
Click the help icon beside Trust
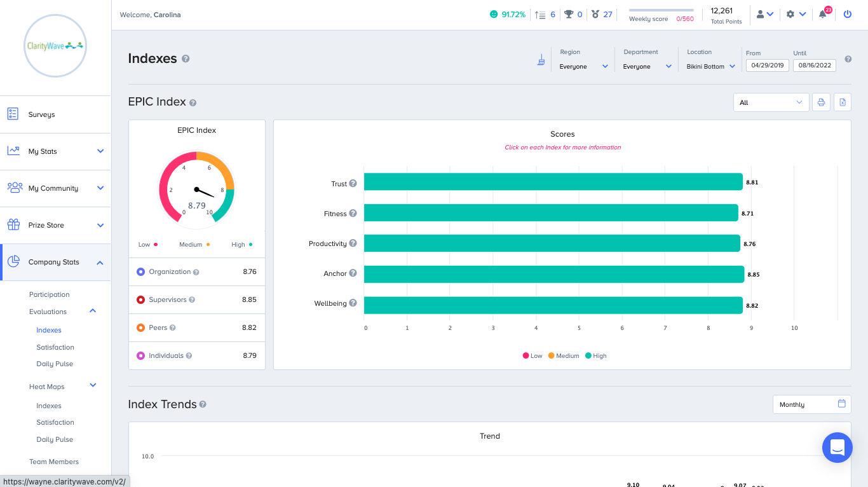353,184
